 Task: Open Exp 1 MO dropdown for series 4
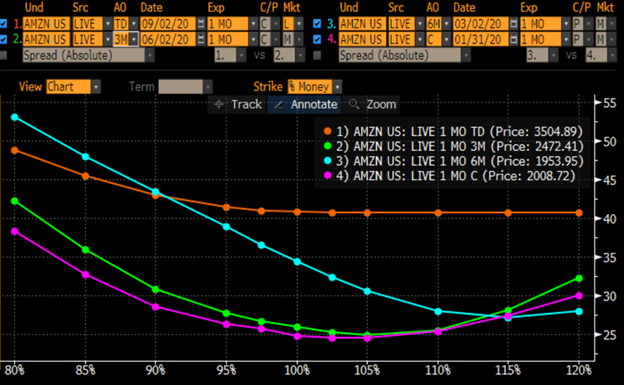pyautogui.click(x=566, y=39)
